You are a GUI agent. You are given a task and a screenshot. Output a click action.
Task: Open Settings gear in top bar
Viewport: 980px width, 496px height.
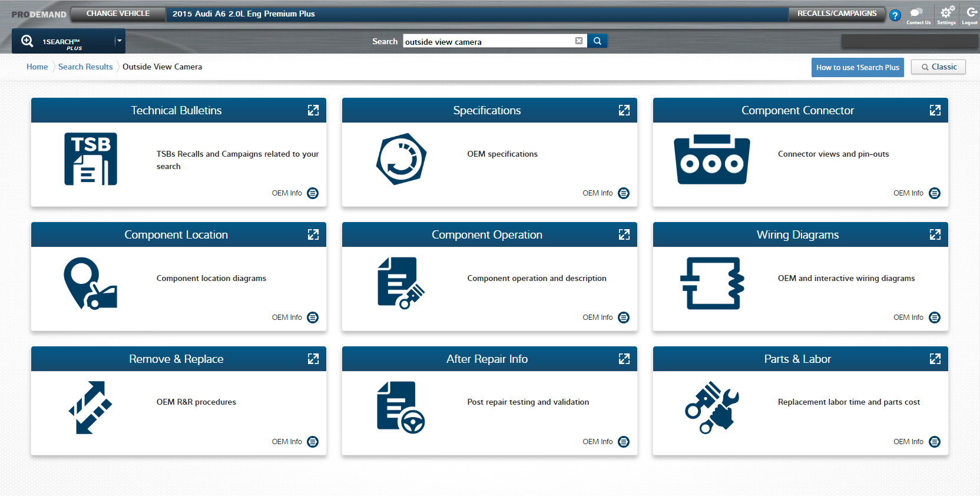pos(946,15)
